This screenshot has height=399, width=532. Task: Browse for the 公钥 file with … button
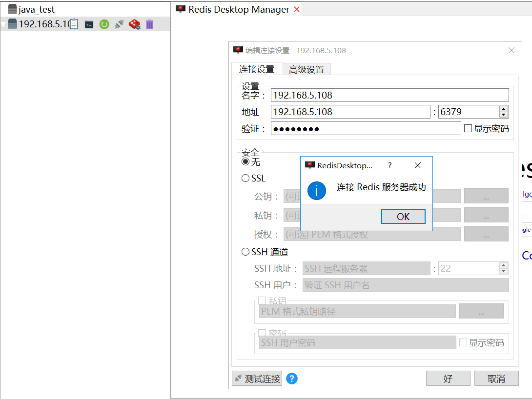(x=486, y=196)
